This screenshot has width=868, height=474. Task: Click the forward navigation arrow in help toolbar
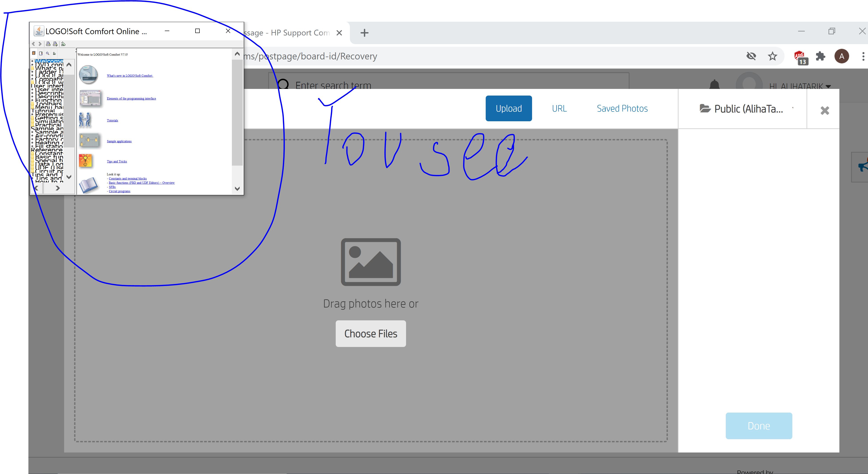(x=40, y=44)
